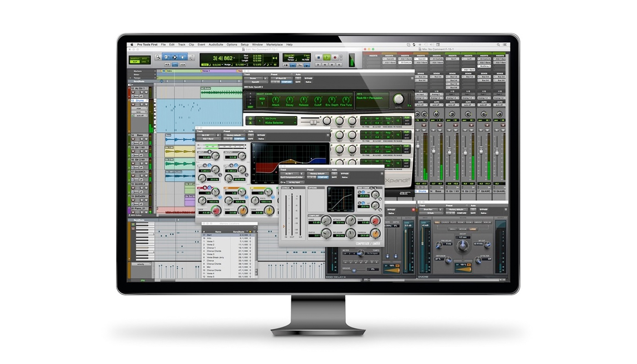Click the orange LMF Gain knob in EQ3

pyautogui.click(x=243, y=211)
